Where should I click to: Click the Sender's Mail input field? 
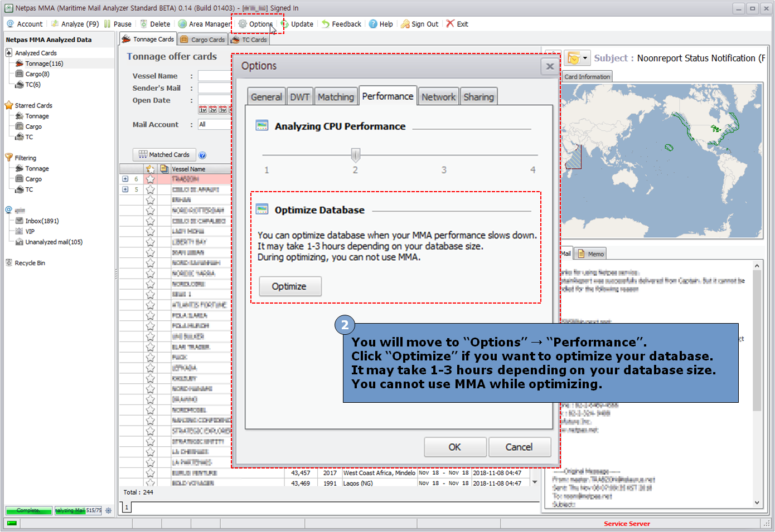click(x=215, y=88)
